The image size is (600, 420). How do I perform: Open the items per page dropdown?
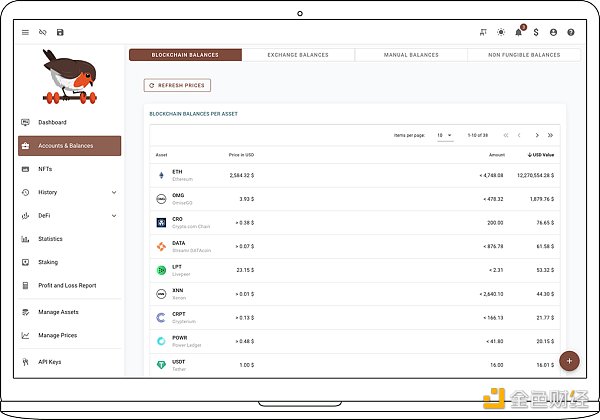(x=444, y=135)
